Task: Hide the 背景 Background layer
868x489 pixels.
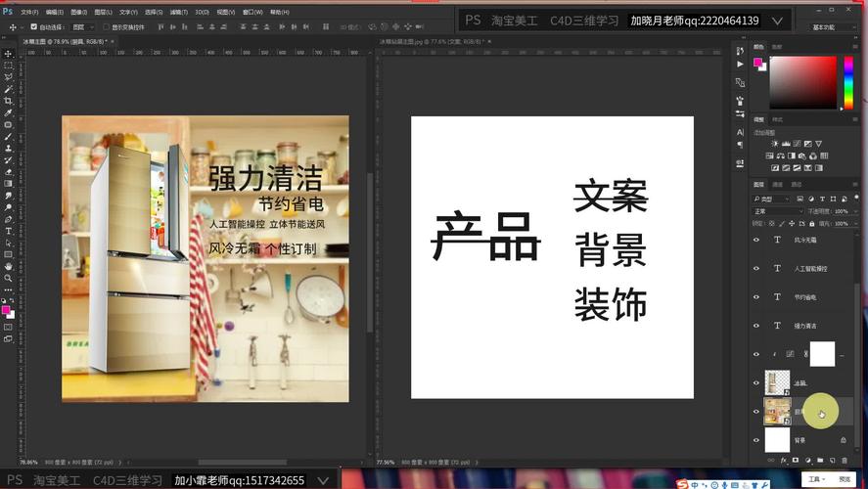Action: click(x=756, y=440)
